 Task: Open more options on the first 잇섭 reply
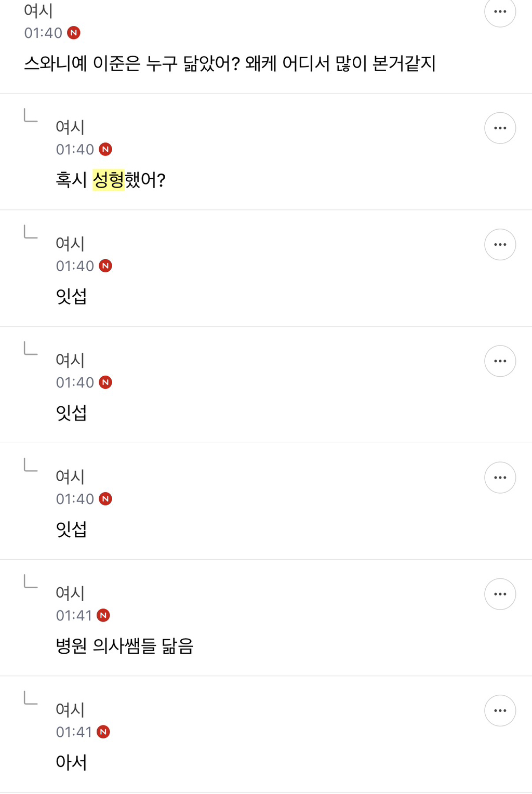pos(500,244)
